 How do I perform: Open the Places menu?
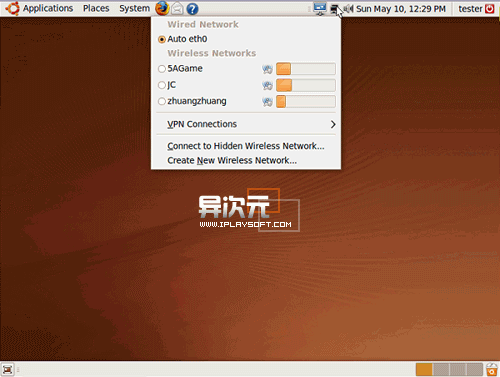[x=96, y=8]
